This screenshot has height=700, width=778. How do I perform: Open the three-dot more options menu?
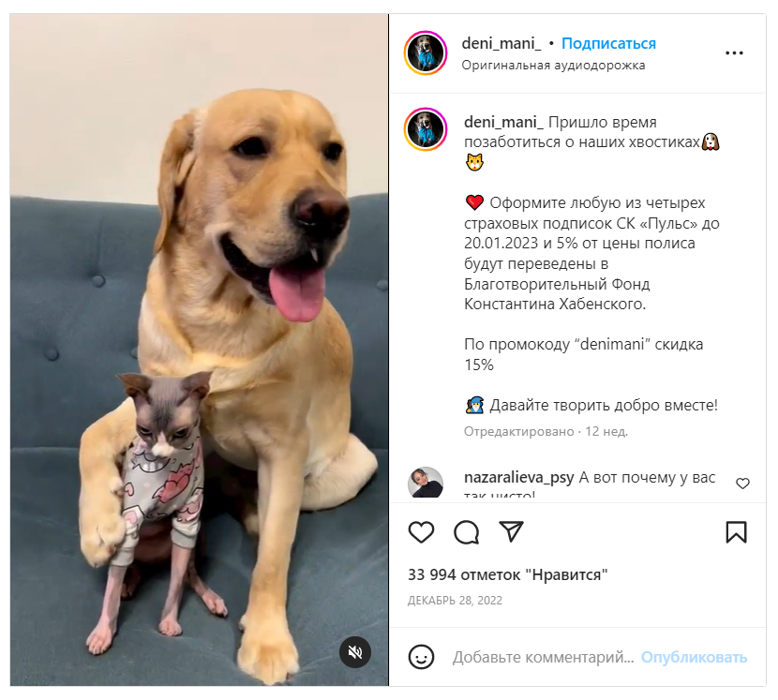(734, 53)
